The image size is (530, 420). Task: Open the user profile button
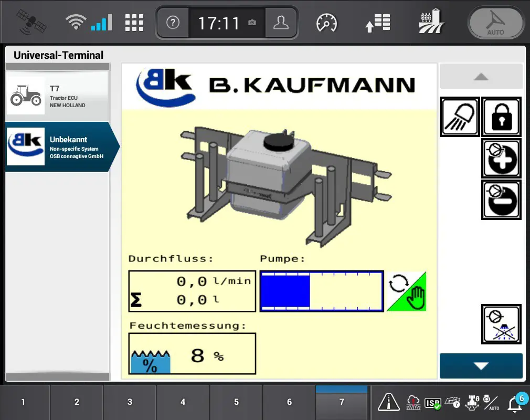point(281,23)
